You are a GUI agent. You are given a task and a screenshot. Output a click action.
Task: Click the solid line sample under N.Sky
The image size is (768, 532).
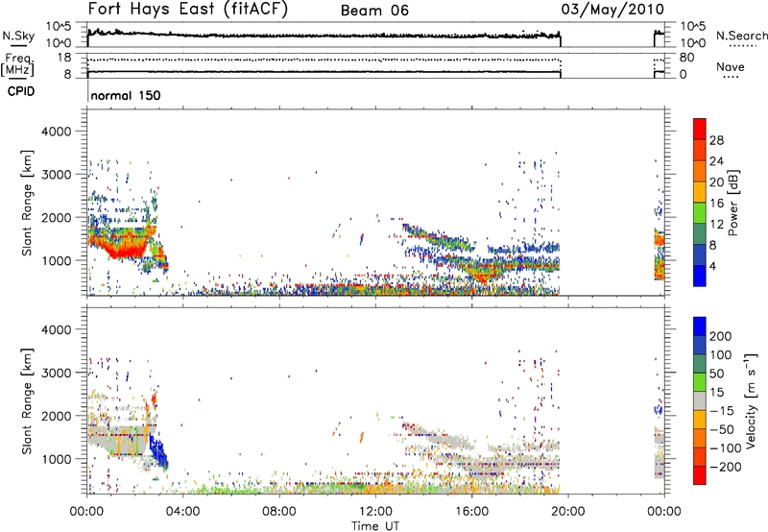pos(18,46)
